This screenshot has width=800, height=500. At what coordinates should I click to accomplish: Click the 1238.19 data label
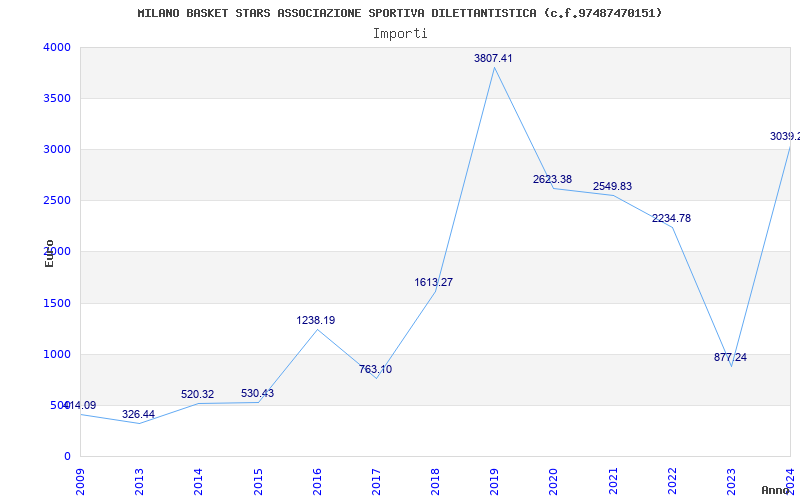click(316, 320)
